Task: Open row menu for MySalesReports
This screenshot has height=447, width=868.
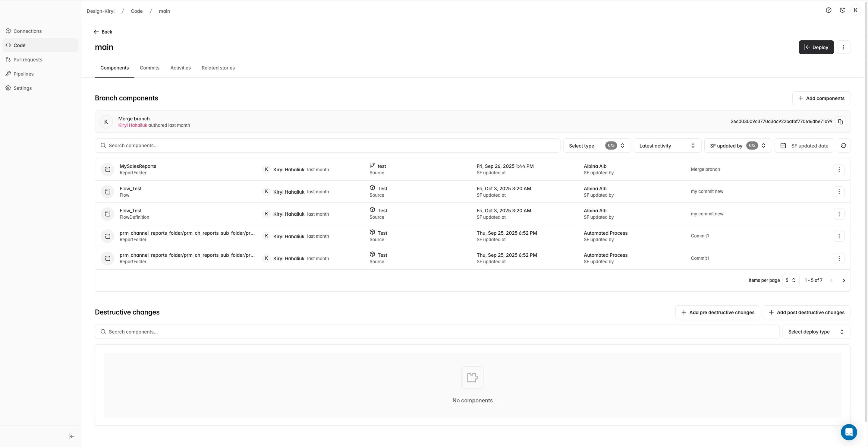Action: (839, 170)
